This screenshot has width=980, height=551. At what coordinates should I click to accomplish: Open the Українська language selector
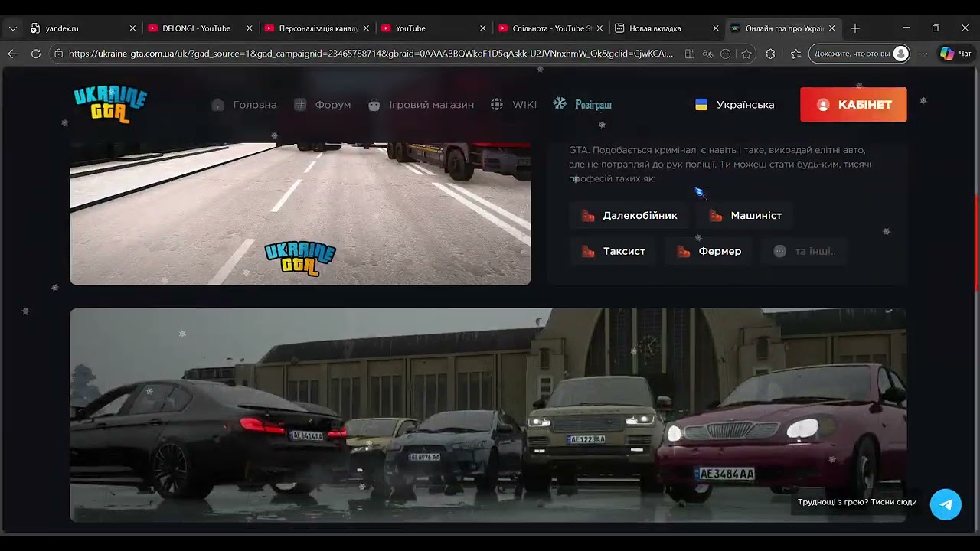[x=735, y=105]
